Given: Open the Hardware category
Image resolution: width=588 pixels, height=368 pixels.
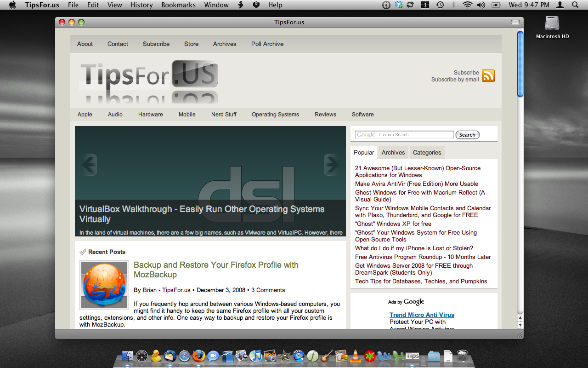Looking at the screenshot, I should (151, 115).
